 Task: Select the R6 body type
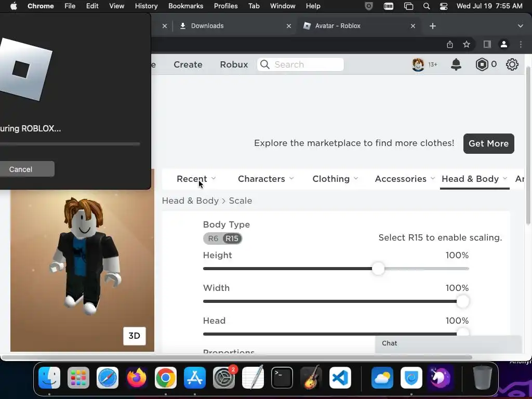click(213, 238)
